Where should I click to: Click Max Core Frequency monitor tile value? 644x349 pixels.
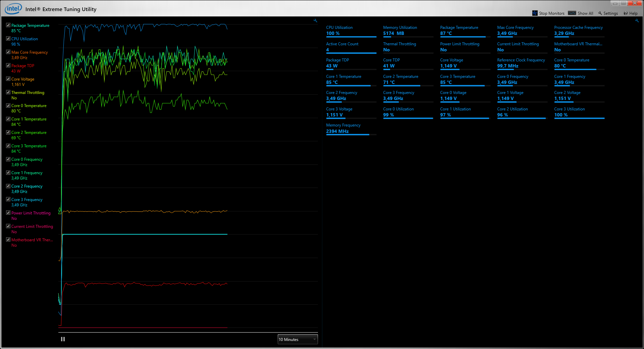[507, 33]
